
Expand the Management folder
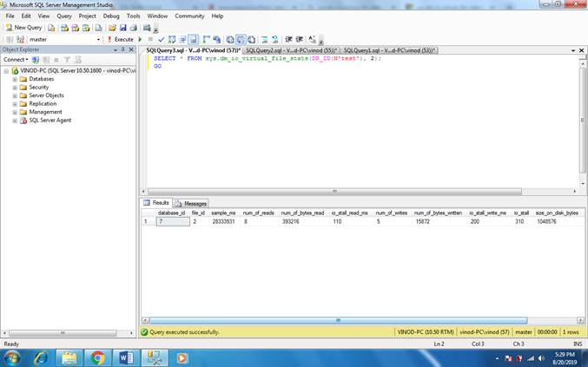[15, 112]
